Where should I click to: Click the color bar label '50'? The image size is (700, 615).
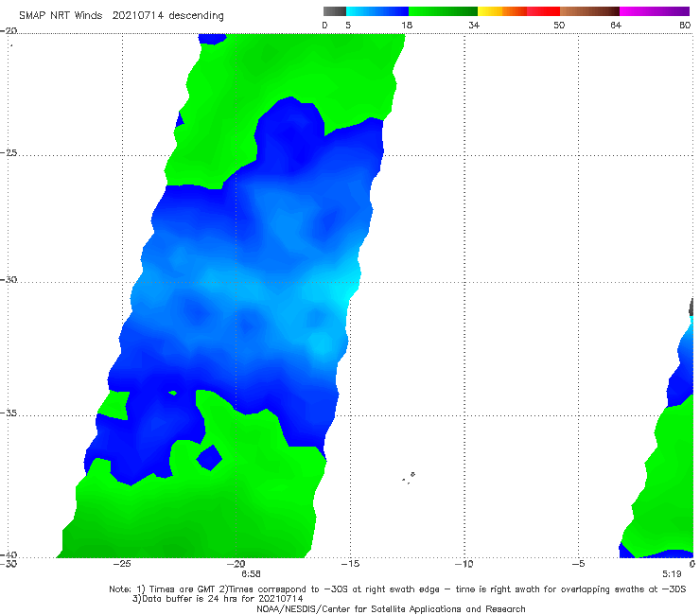[x=559, y=26]
